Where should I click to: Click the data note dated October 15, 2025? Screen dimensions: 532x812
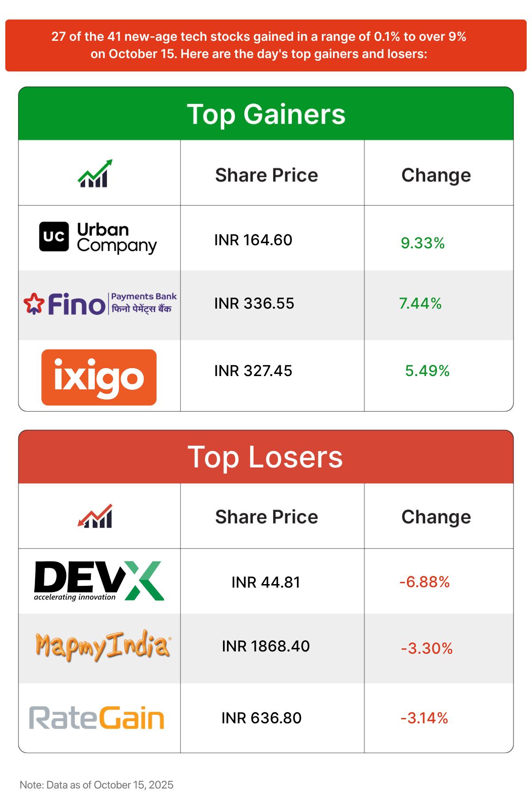click(97, 785)
